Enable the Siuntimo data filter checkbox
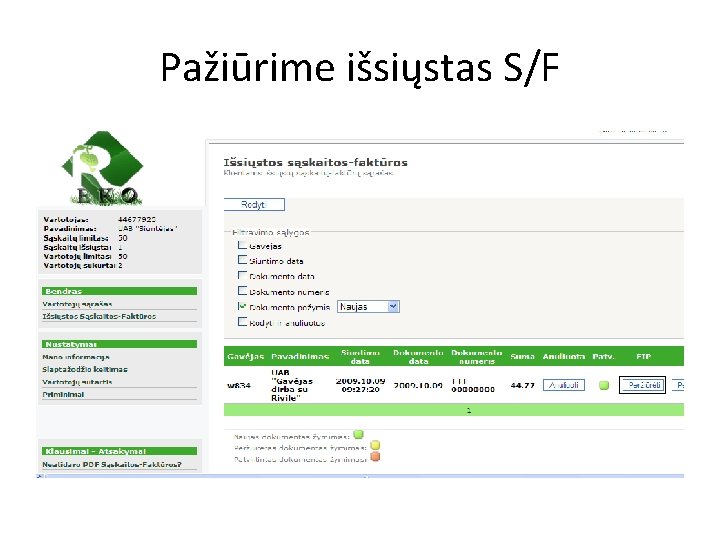 242,260
